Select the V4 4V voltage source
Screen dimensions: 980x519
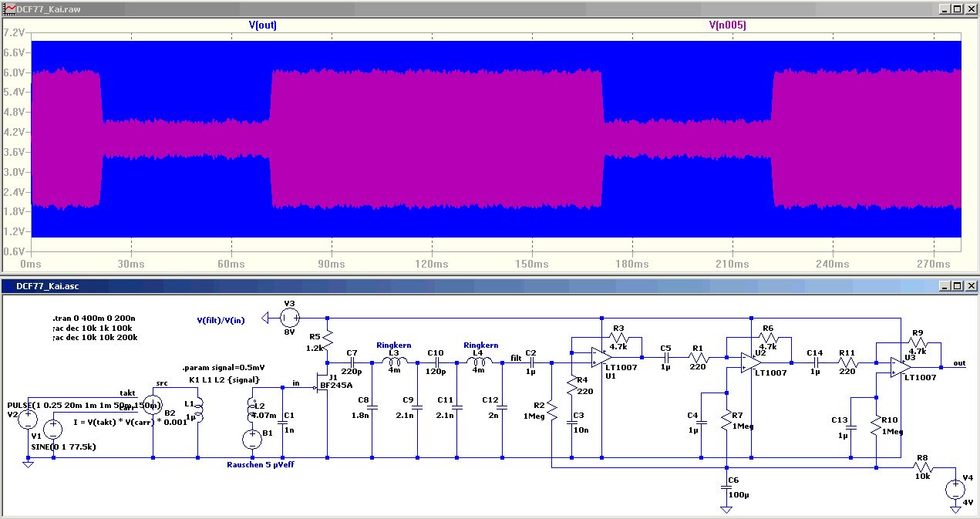tap(955, 489)
